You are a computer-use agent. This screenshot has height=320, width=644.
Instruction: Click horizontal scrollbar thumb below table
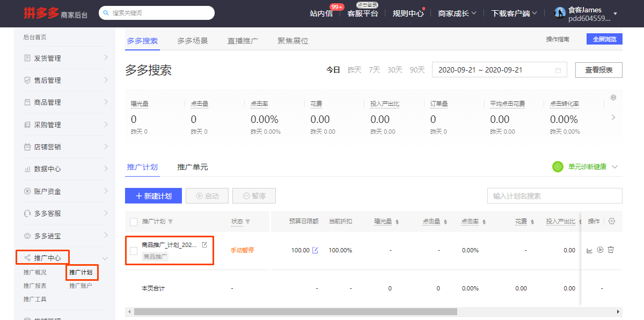295,311
